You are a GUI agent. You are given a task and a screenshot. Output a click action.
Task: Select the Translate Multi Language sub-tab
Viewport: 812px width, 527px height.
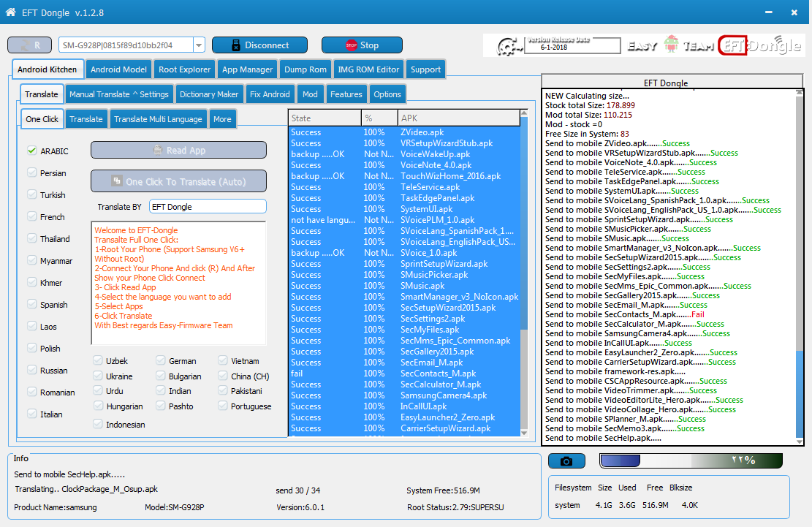[158, 119]
